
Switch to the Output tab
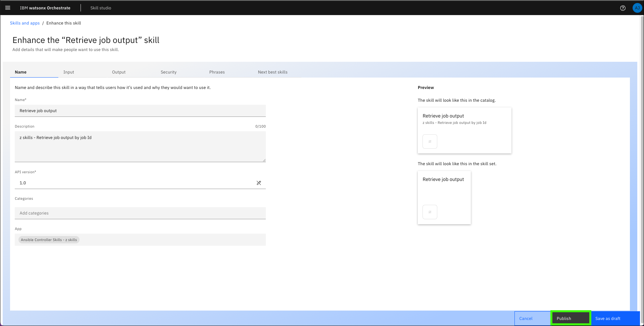click(119, 72)
